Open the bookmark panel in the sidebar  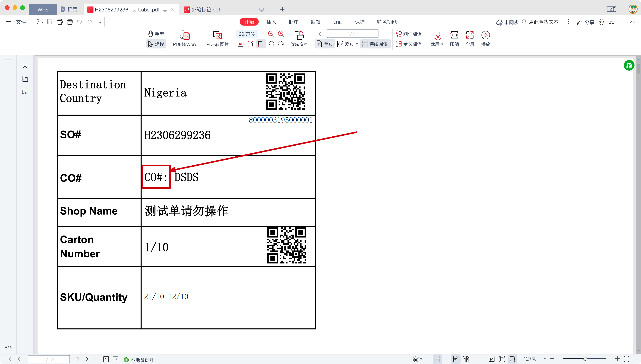pyautogui.click(x=25, y=65)
